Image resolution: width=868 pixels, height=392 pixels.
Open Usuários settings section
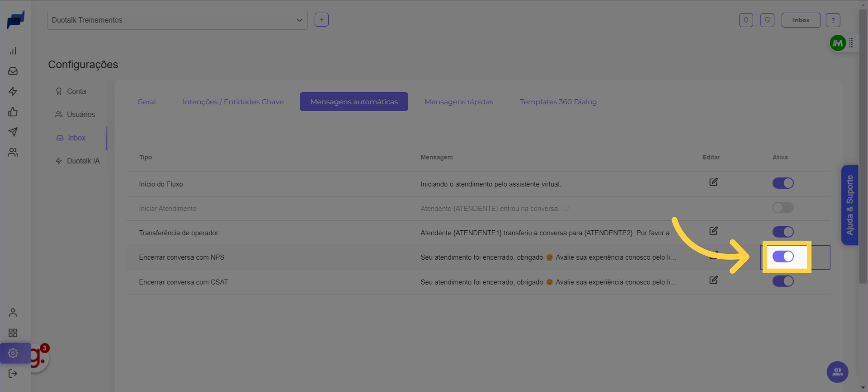(80, 114)
